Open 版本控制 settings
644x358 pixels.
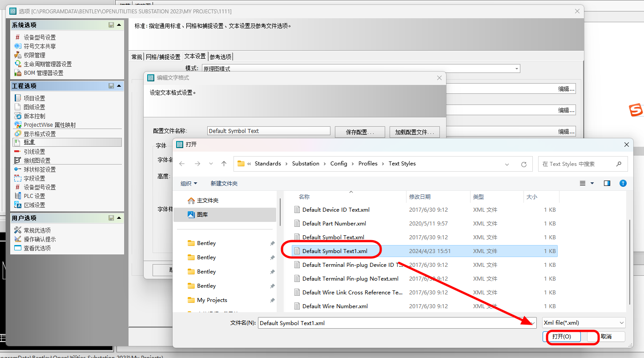pyautogui.click(x=34, y=116)
